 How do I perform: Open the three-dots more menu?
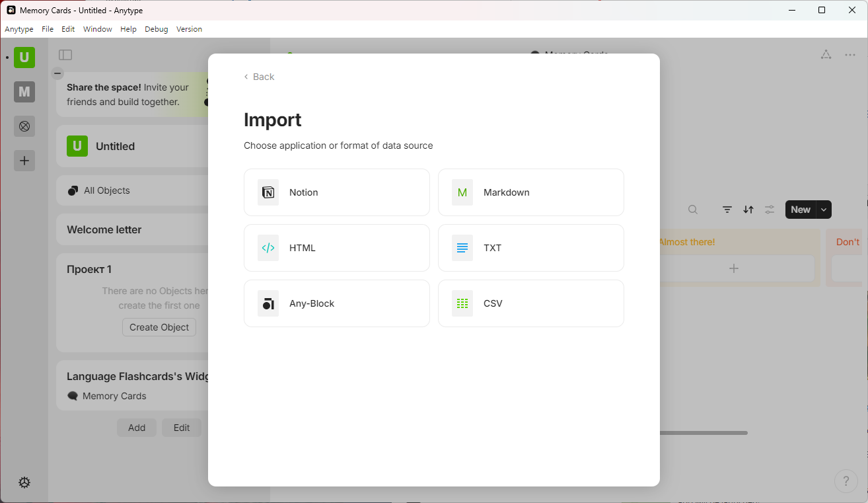point(851,55)
